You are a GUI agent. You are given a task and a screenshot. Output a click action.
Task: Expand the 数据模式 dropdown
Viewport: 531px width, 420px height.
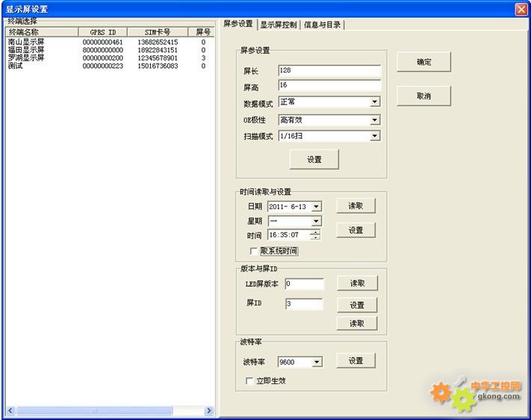[x=375, y=102]
